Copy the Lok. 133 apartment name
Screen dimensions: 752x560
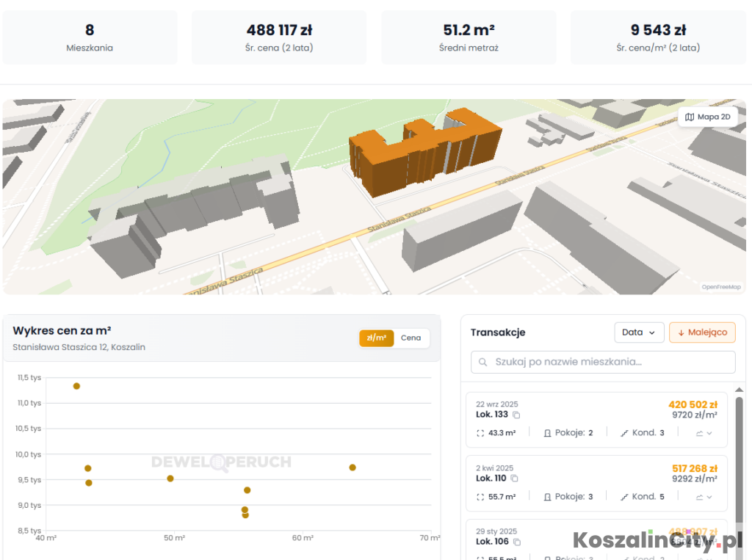click(516, 415)
